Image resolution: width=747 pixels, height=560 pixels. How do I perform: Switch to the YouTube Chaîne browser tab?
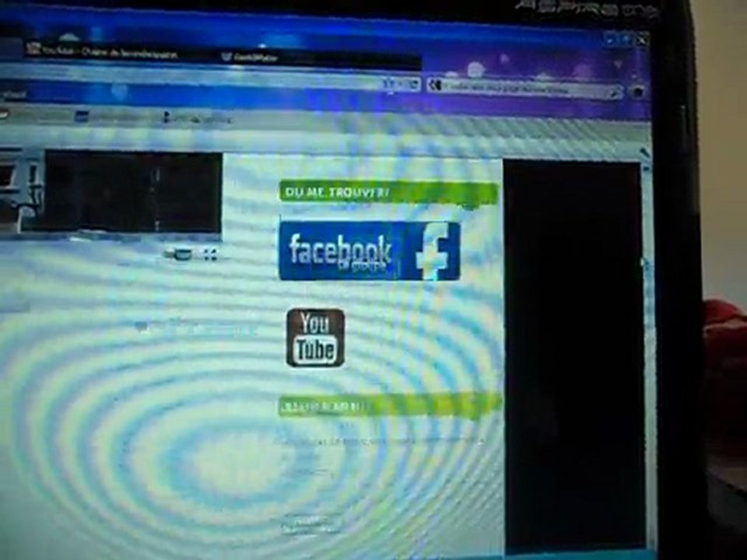pyautogui.click(x=103, y=51)
